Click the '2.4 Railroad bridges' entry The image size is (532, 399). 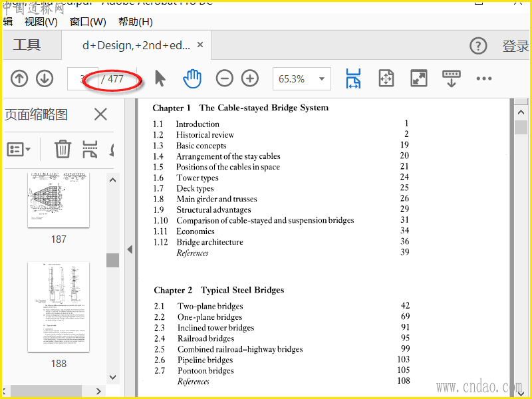coord(194,338)
